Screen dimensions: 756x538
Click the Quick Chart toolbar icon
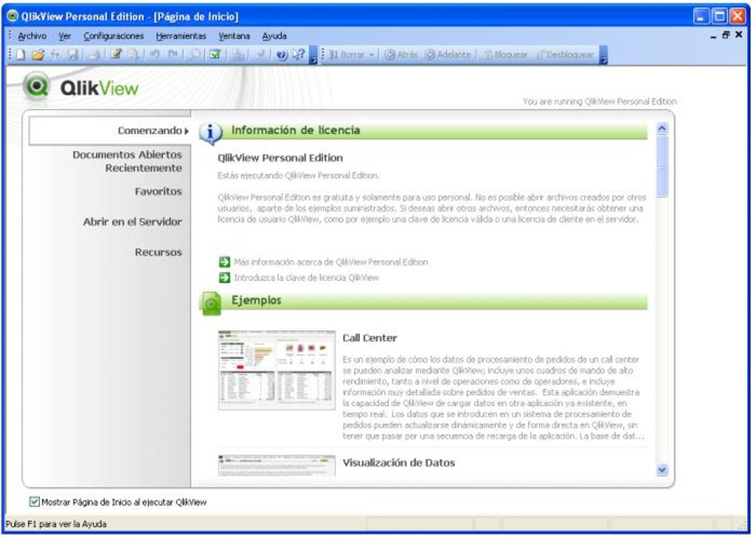pos(238,55)
